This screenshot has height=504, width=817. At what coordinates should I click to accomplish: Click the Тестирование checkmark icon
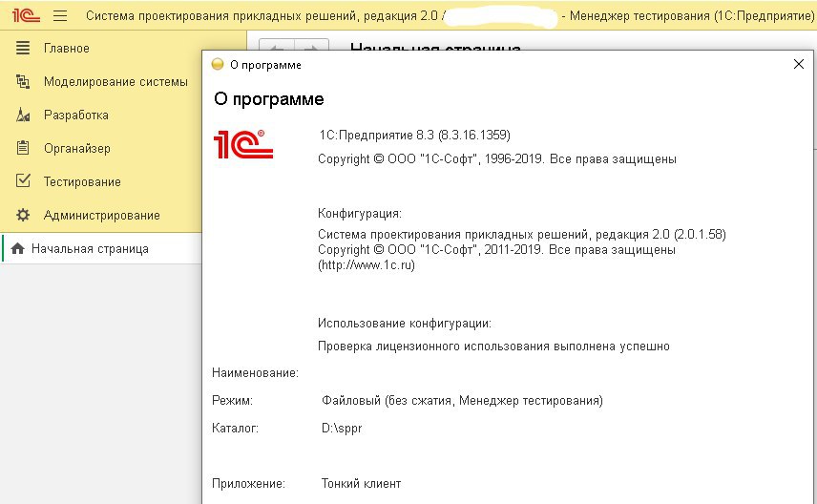[23, 180]
